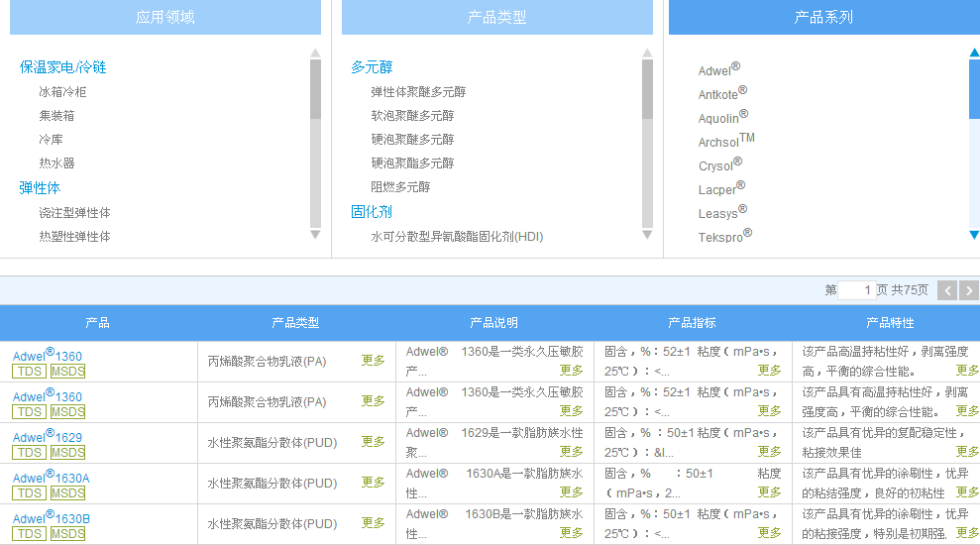Click the blue 产品系列 scroll-down arrow
Viewport: 980px width, 545px height.
click(974, 235)
